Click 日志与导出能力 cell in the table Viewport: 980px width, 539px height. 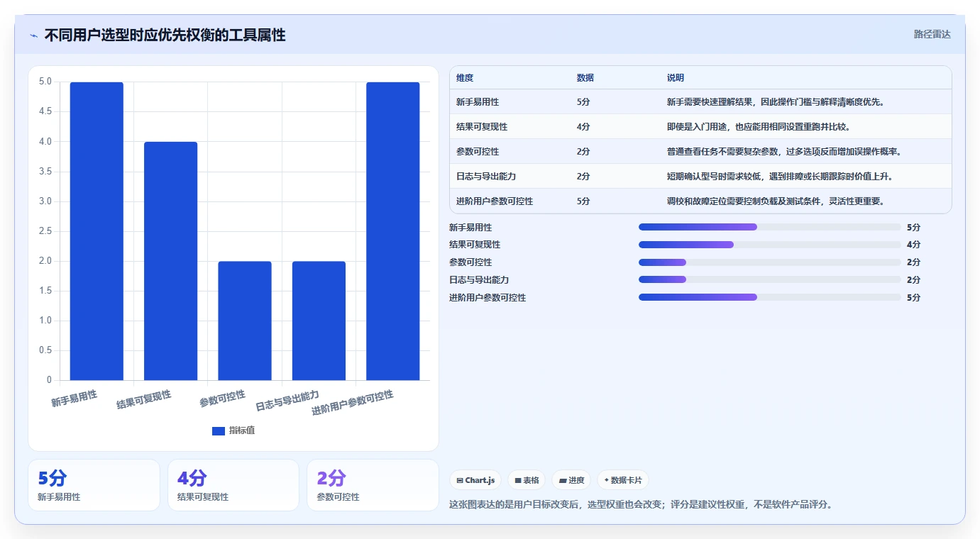(x=486, y=177)
